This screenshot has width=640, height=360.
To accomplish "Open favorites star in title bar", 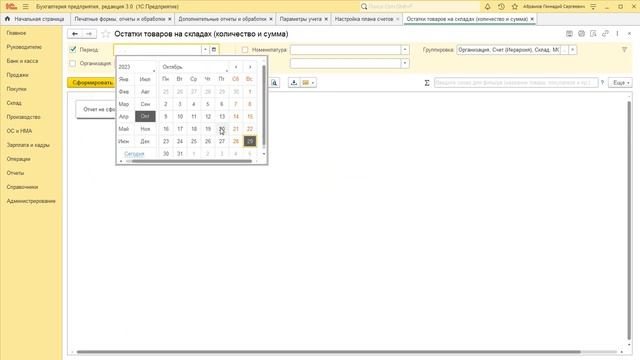I will (x=515, y=7).
